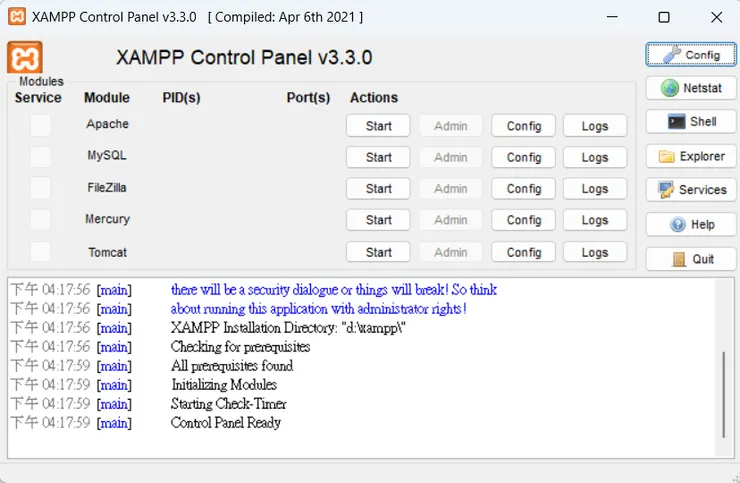This screenshot has width=740, height=483.
Task: Select 'Checking for prerequisites' log entry
Action: coord(240,347)
